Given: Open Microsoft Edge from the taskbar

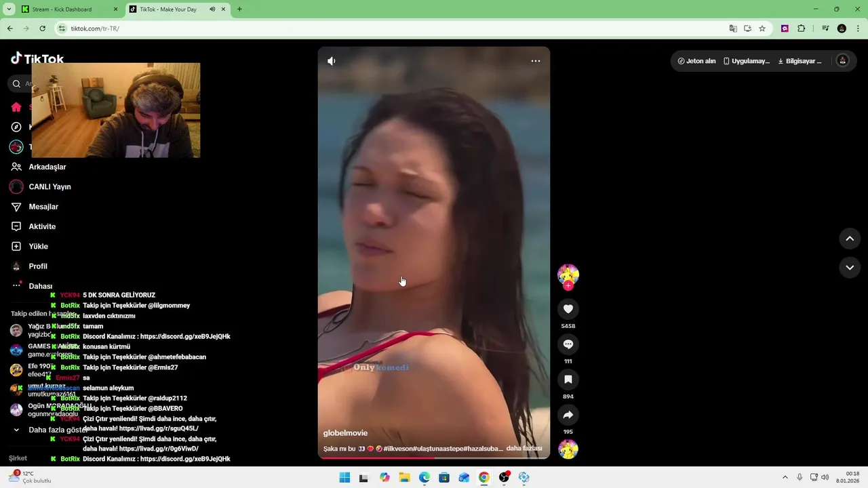Looking at the screenshot, I should pos(425,478).
